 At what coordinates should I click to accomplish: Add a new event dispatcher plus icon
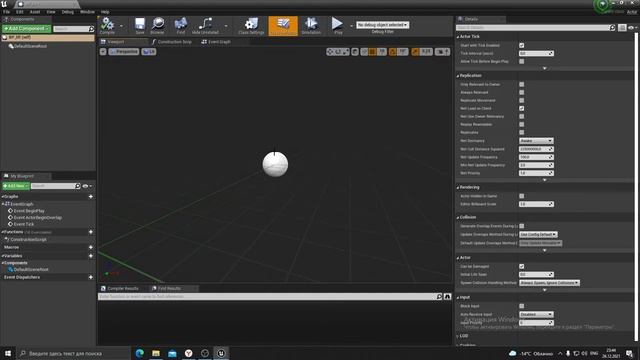[x=91, y=277]
